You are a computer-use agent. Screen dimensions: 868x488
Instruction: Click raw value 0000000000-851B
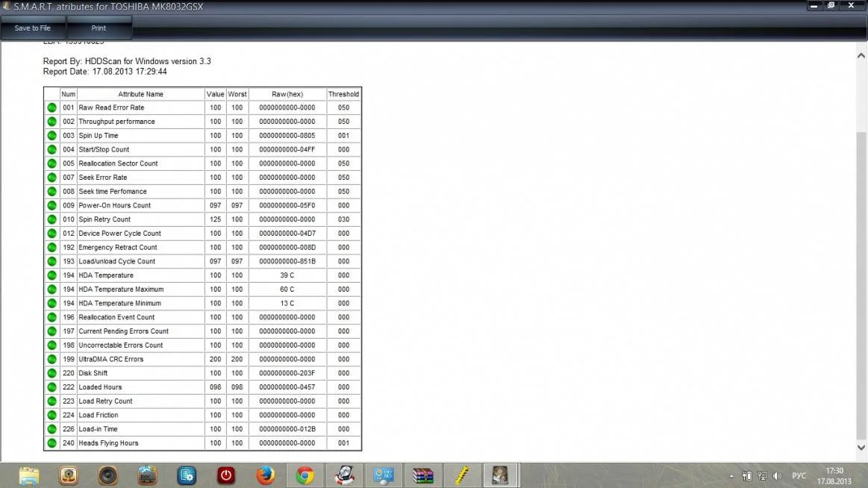pyautogui.click(x=287, y=261)
